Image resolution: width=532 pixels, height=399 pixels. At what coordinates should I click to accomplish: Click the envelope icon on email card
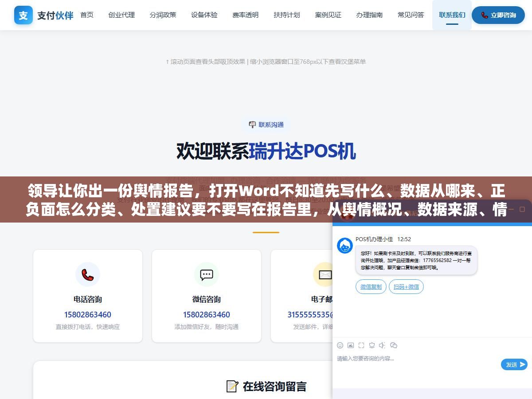tap(325, 274)
